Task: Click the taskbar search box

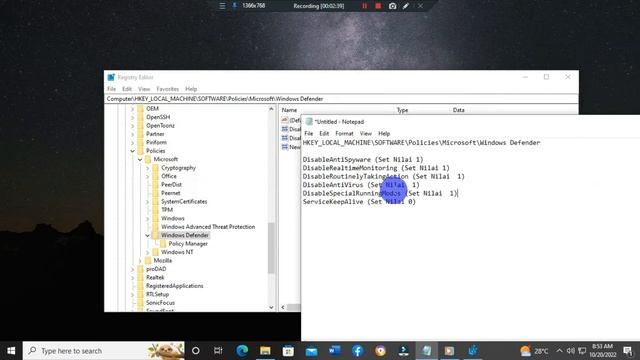Action: point(104,351)
